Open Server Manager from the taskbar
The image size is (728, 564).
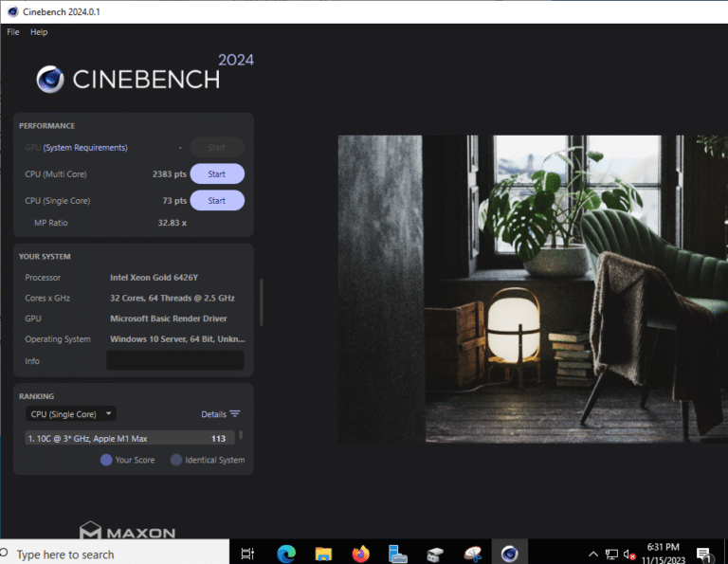click(x=398, y=554)
